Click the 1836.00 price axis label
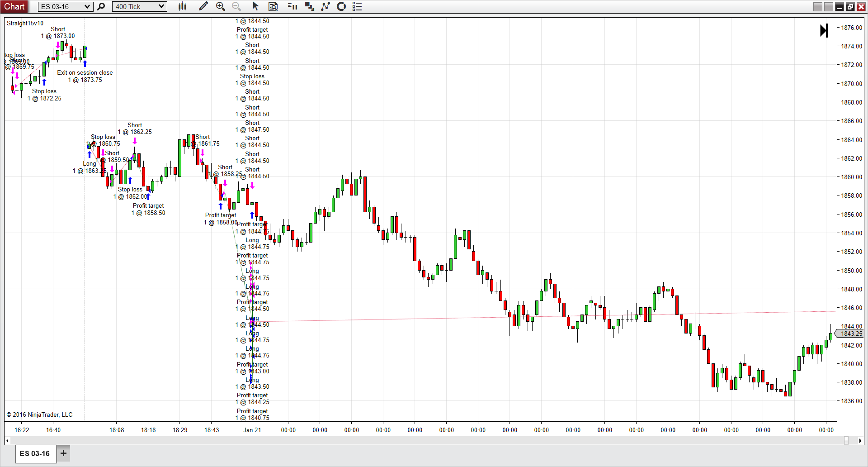Screen dimensions: 868x467 [851, 401]
